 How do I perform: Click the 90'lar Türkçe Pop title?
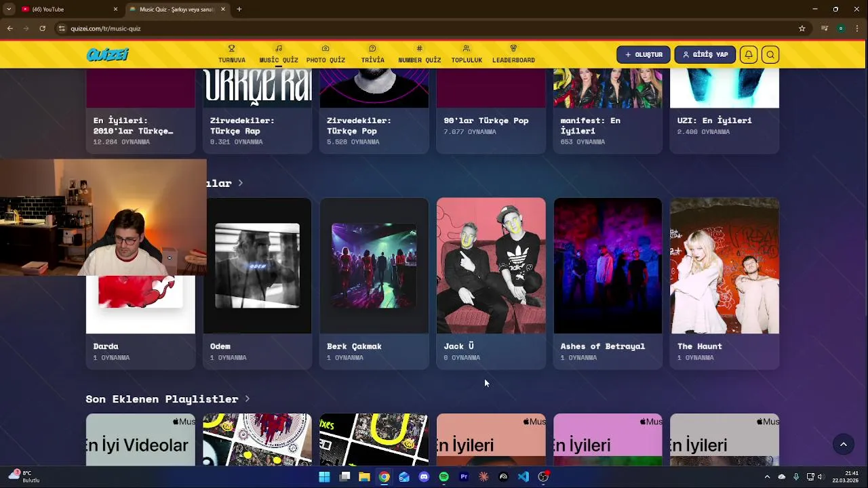coord(486,121)
